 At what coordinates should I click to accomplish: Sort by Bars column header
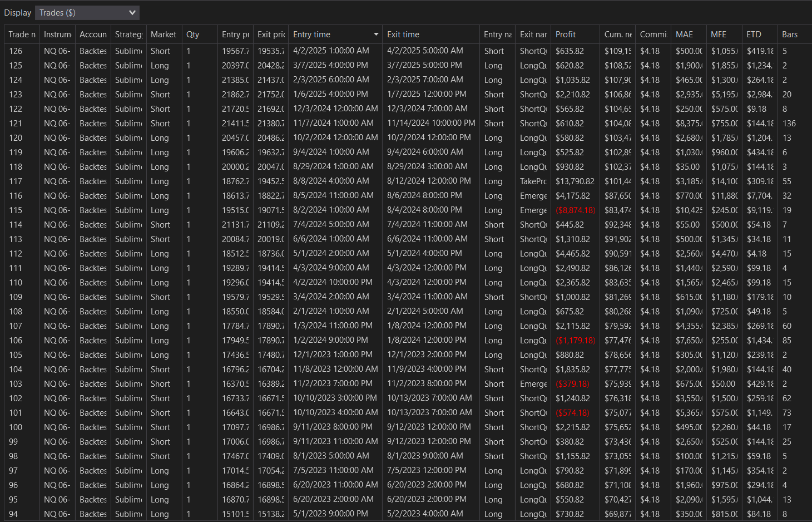(795, 35)
